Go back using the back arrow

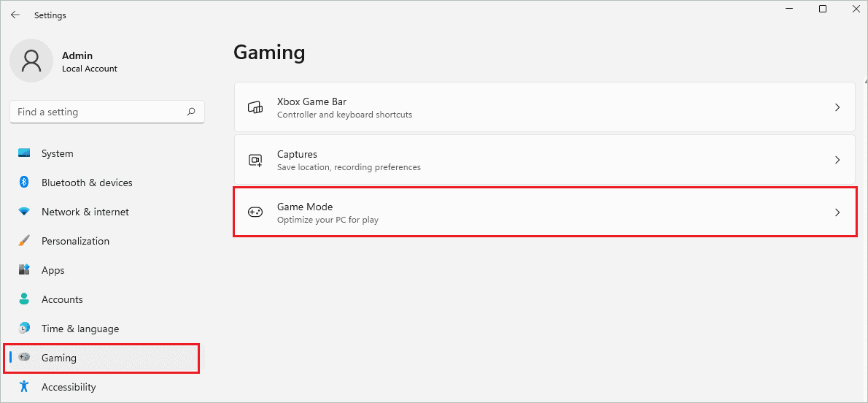(x=15, y=15)
